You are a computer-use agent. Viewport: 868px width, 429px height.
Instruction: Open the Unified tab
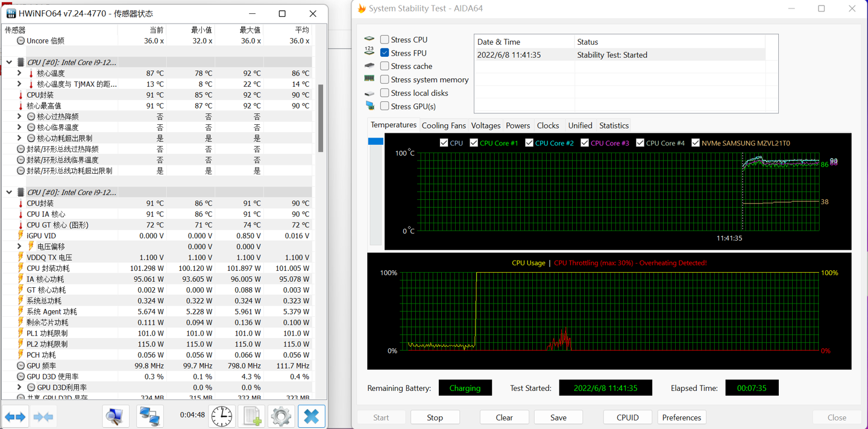[x=580, y=126]
